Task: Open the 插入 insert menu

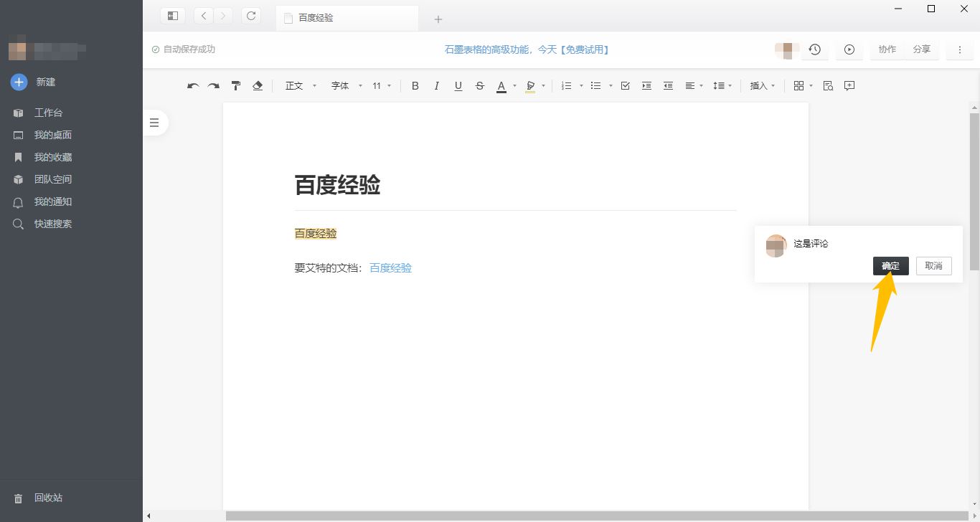Action: [763, 86]
